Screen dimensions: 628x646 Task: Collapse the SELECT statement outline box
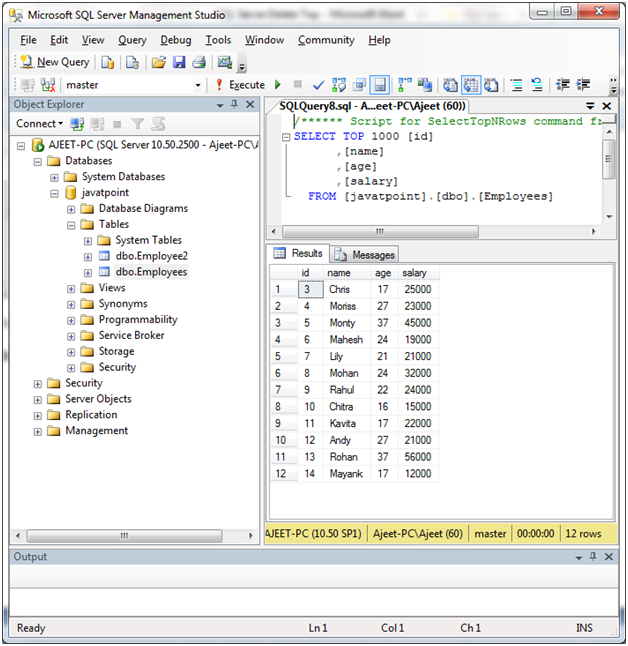pos(286,137)
